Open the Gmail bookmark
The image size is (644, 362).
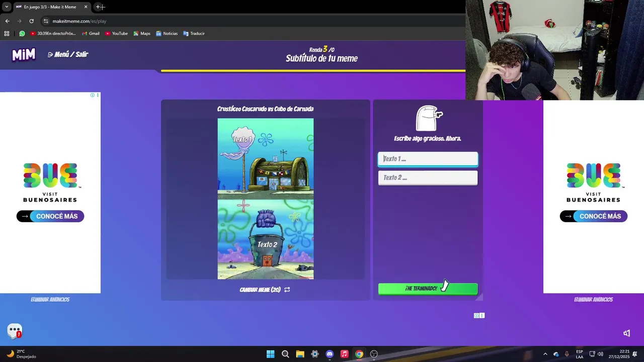tap(91, 34)
